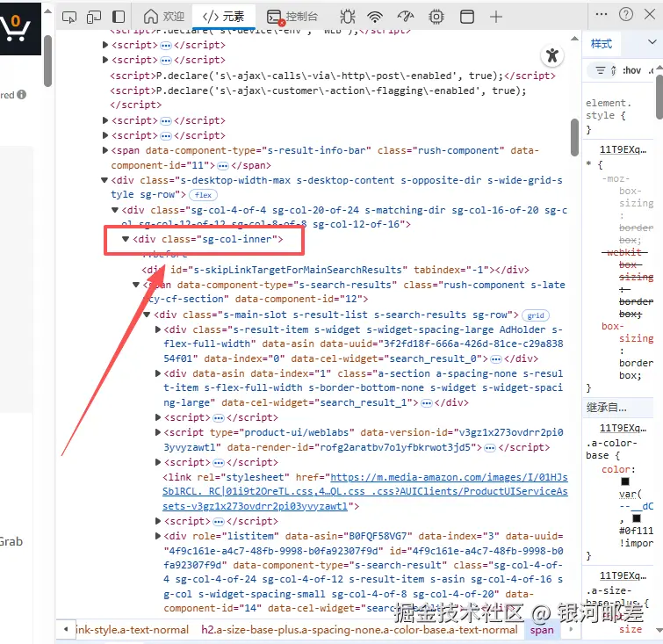Screen dimensions: 663x644
Task: Expand the data-index="1" a-section div
Action: 158,373
